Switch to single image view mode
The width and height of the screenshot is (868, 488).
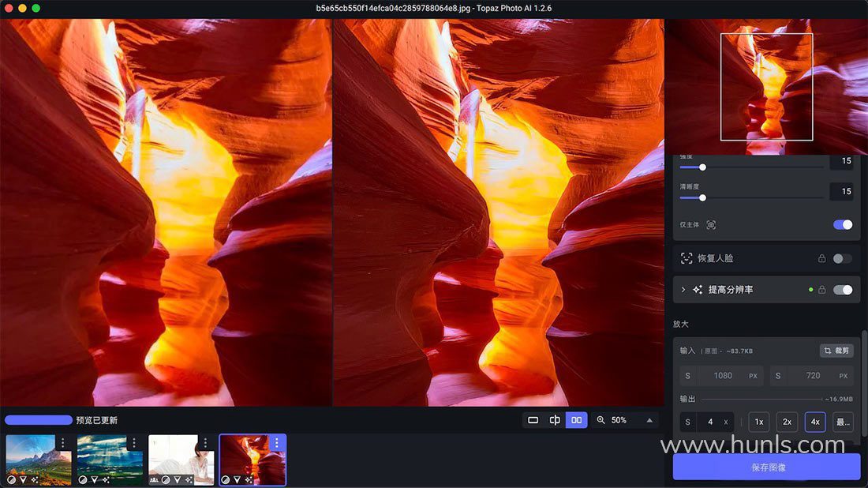(x=533, y=420)
